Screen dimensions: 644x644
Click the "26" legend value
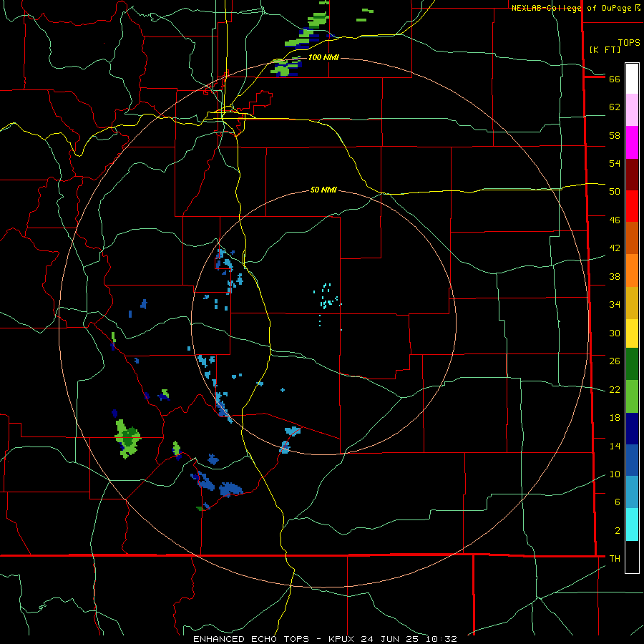(615, 361)
